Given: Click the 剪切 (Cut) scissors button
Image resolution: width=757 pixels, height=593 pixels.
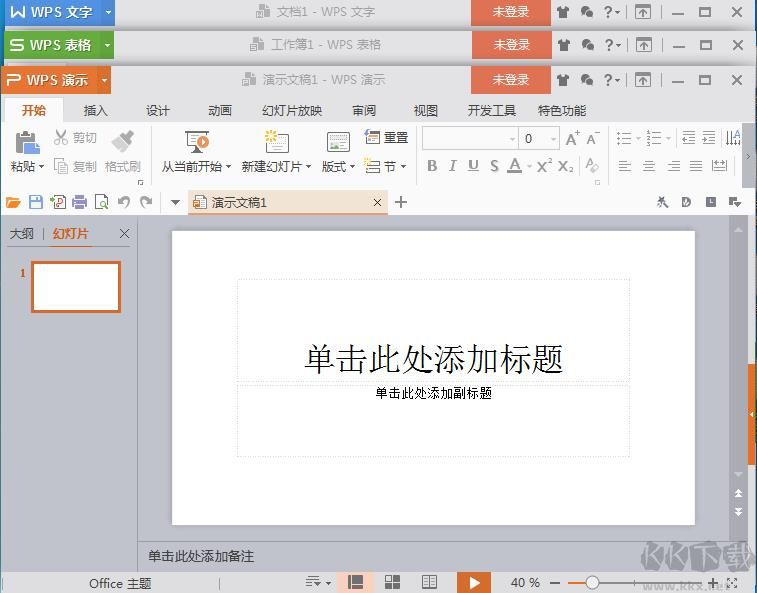Looking at the screenshot, I should point(75,138).
